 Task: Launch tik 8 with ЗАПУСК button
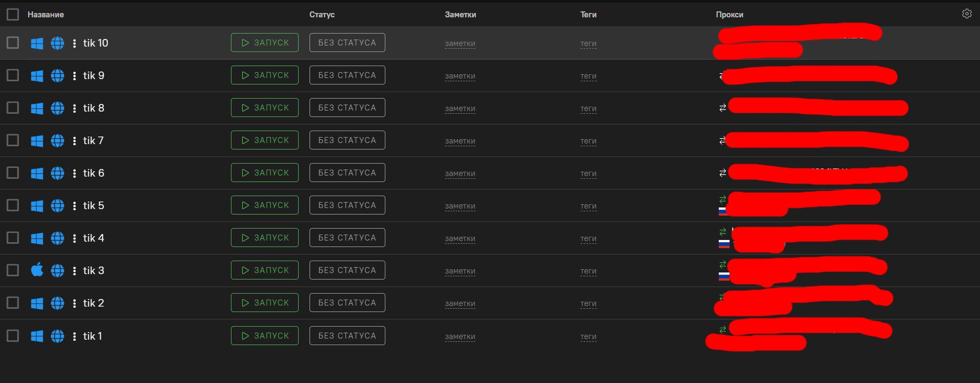pos(265,108)
